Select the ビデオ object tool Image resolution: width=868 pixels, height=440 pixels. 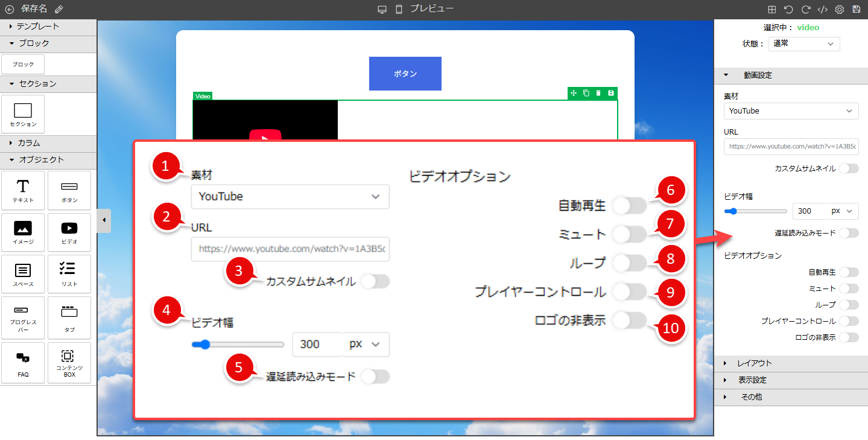click(x=69, y=232)
